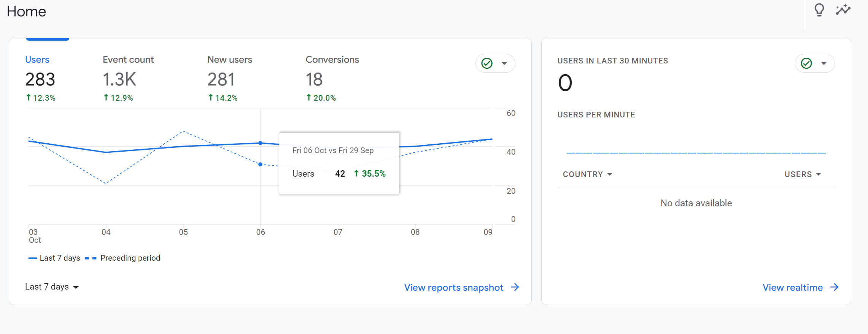Viewport: 868px width, 334px height.
Task: Click the 06 Oct data point on solid line
Action: [260, 143]
